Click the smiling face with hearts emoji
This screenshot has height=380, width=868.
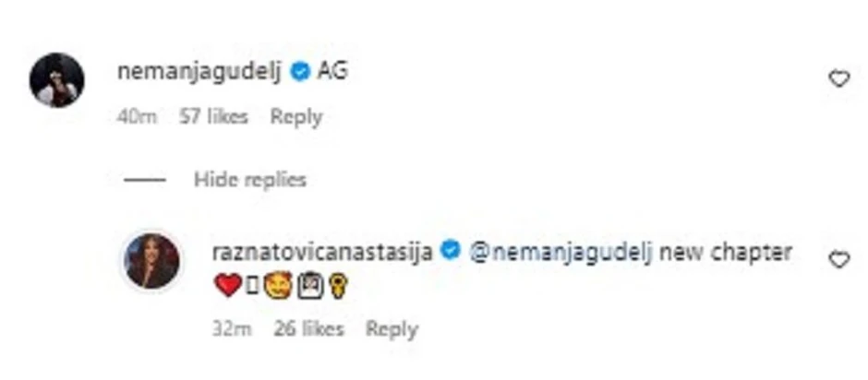pyautogui.click(x=280, y=287)
